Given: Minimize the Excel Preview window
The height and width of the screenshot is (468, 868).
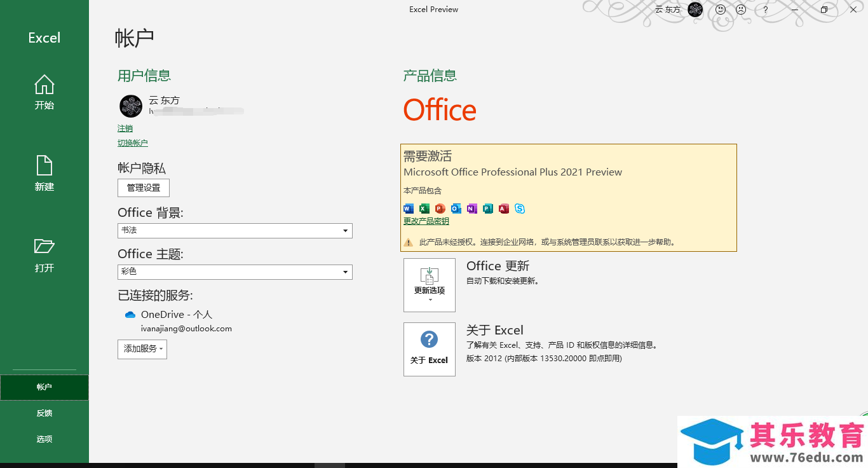Looking at the screenshot, I should click(795, 10).
